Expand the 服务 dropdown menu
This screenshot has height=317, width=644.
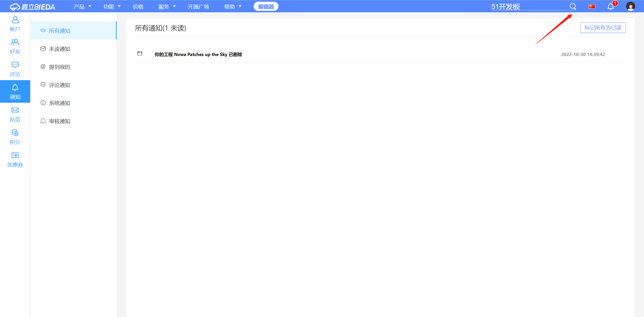[167, 7]
